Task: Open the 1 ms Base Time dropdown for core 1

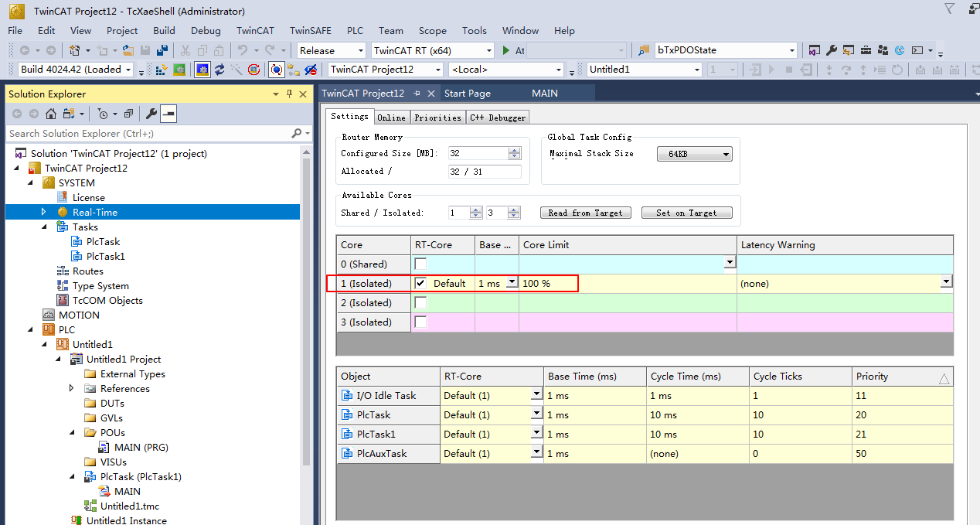Action: (x=511, y=283)
